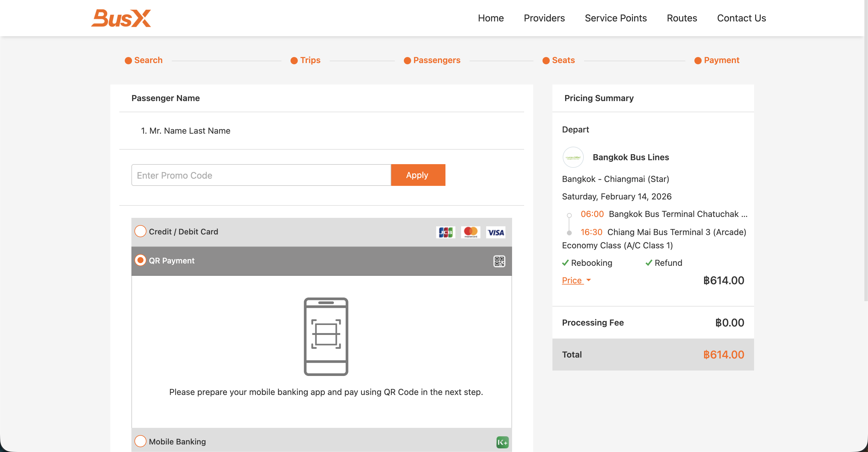Click the QR code icon in QR Payment header
Viewport: 868px width, 452px height.
point(500,261)
